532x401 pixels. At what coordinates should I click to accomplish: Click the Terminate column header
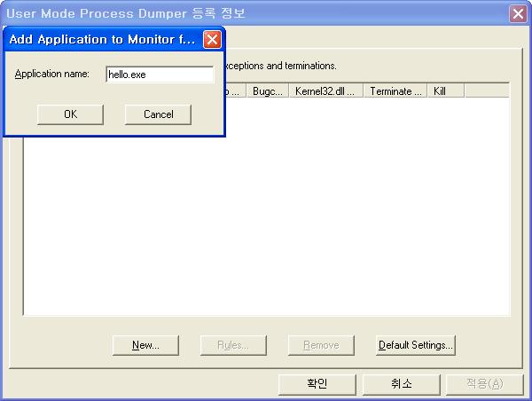(395, 91)
